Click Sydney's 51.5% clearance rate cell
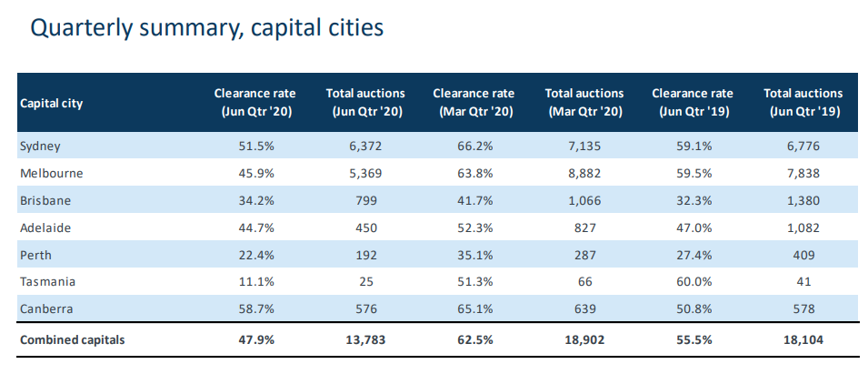The height and width of the screenshot is (374, 868). pos(257,147)
